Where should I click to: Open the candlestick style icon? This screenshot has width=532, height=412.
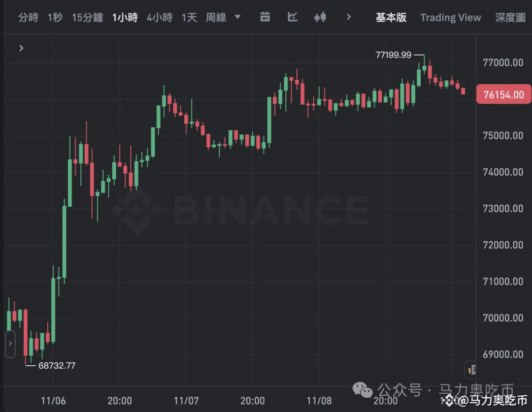(x=320, y=17)
